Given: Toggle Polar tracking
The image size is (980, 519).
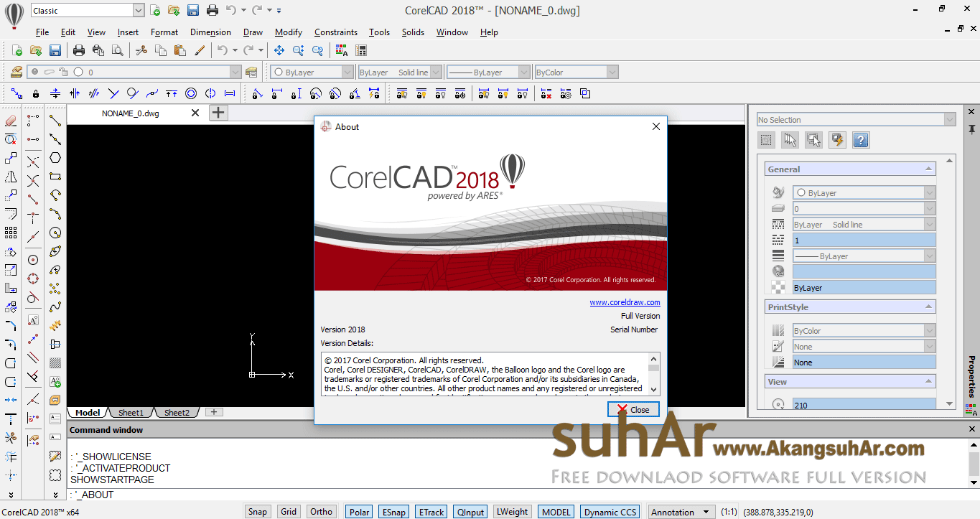Looking at the screenshot, I should pos(360,512).
